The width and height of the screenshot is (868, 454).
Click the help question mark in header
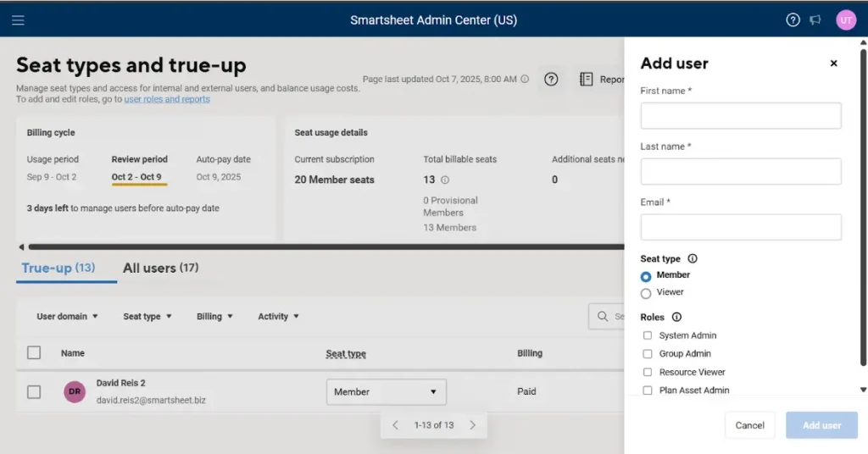tap(793, 20)
